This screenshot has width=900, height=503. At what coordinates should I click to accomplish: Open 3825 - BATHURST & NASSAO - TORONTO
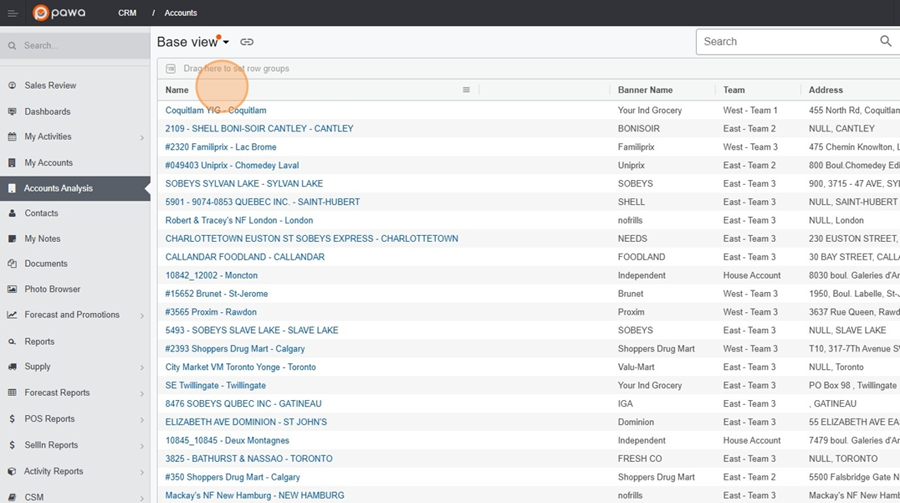click(x=249, y=459)
